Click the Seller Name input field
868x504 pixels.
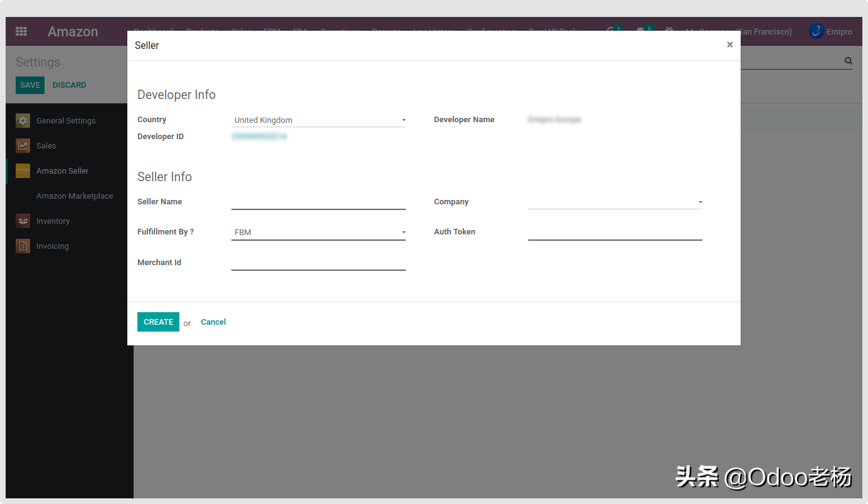point(319,202)
